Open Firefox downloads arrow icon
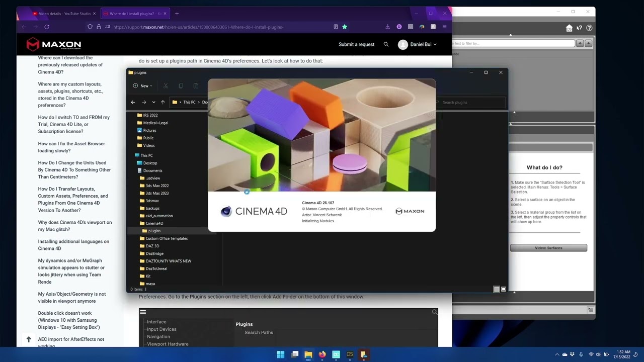 coord(387,27)
